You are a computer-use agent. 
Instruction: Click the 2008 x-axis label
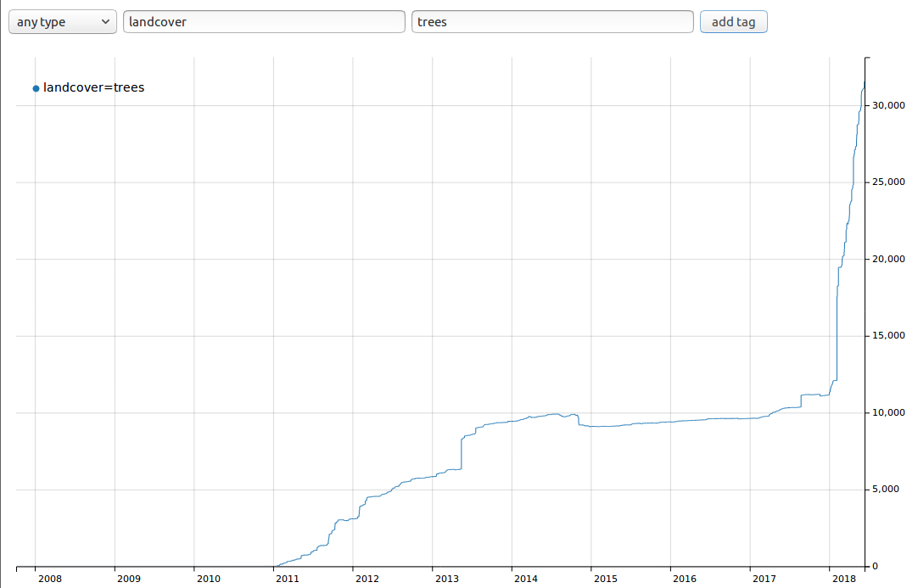coord(50,579)
